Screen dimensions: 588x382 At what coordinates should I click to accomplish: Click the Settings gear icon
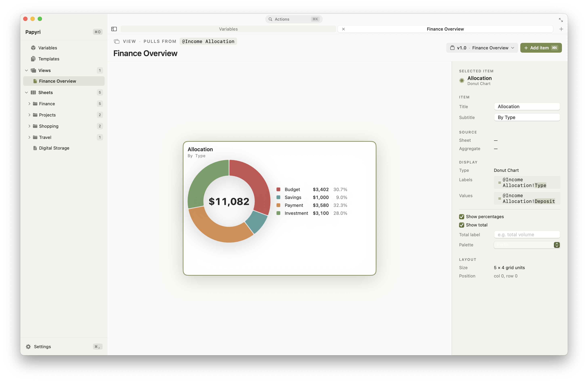[x=28, y=347]
